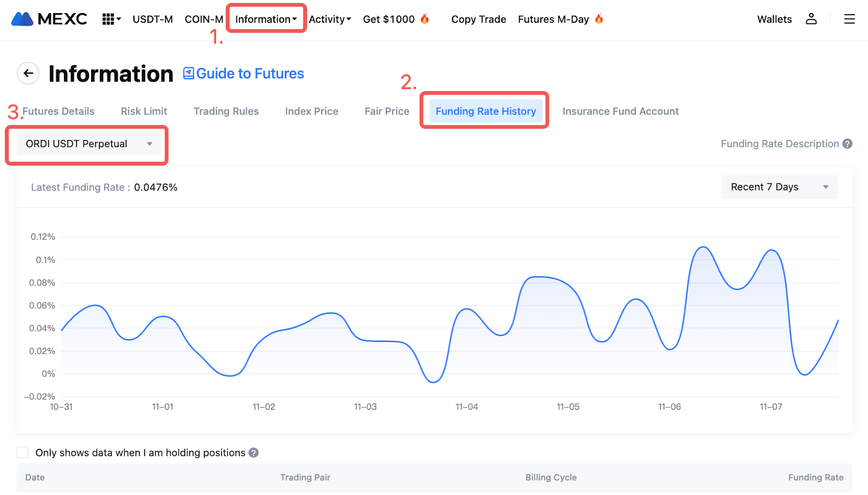
Task: Click Funding Rate Description text
Action: pos(780,144)
